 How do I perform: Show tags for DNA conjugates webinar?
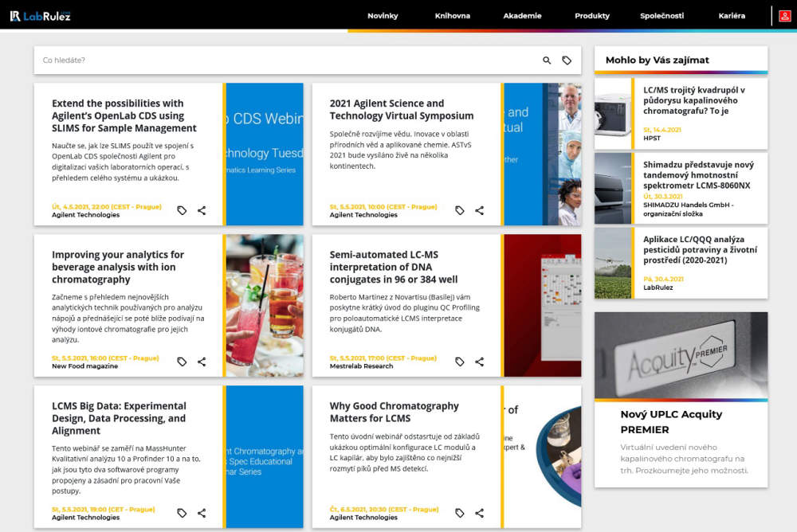point(460,362)
